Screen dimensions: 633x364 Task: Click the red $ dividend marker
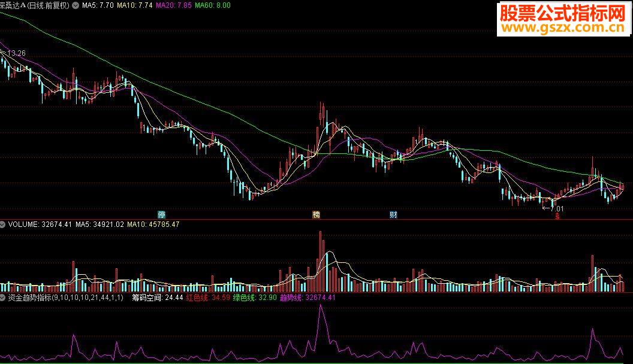pyautogui.click(x=557, y=217)
